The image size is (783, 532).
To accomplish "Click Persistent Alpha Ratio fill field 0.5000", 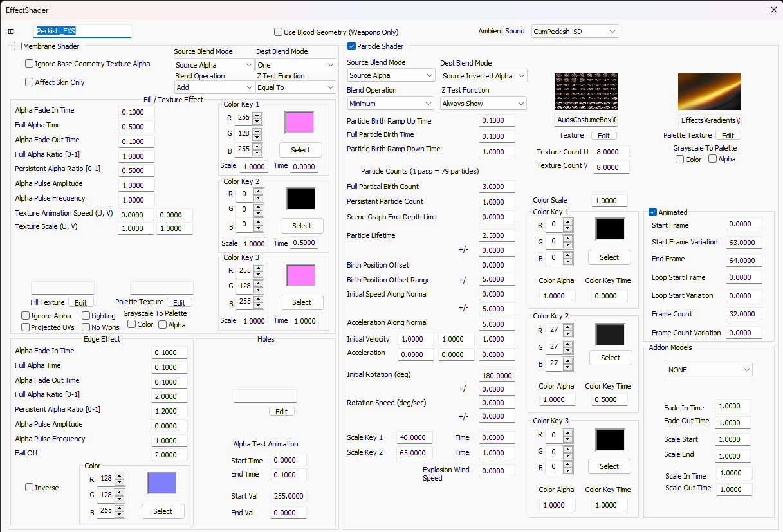I will pos(137,170).
